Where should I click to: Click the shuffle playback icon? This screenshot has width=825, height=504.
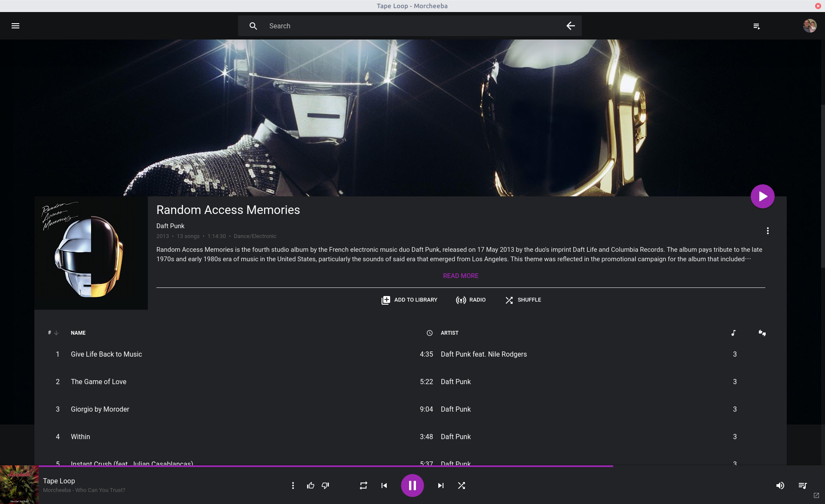(x=461, y=485)
